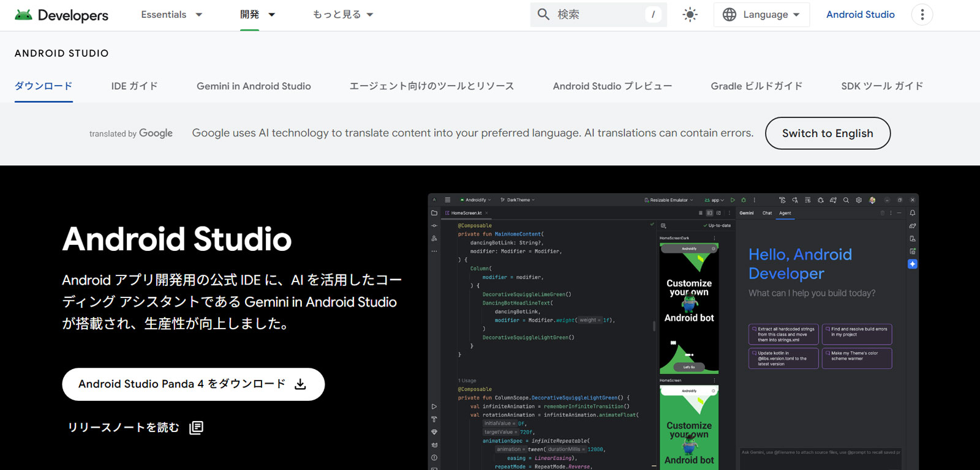The height and width of the screenshot is (470, 980).
Task: Click the 検索 search input field
Action: click(598, 15)
